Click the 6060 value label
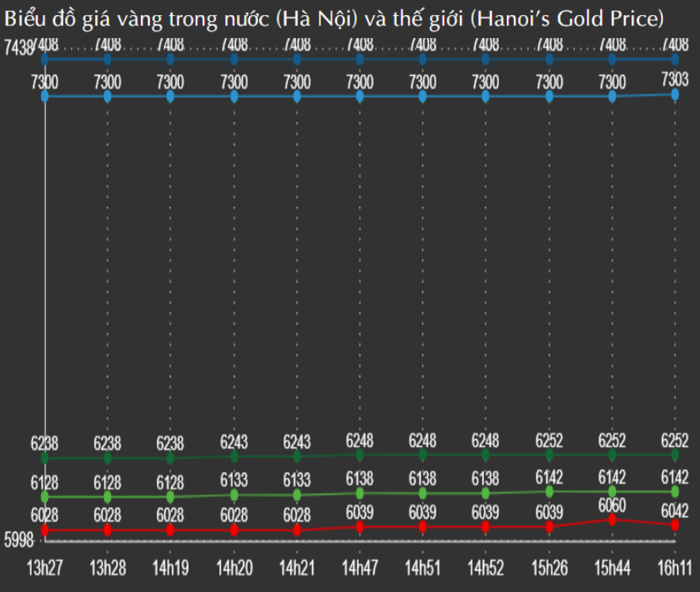Image resolution: width=700 pixels, height=592 pixels. pyautogui.click(x=612, y=505)
